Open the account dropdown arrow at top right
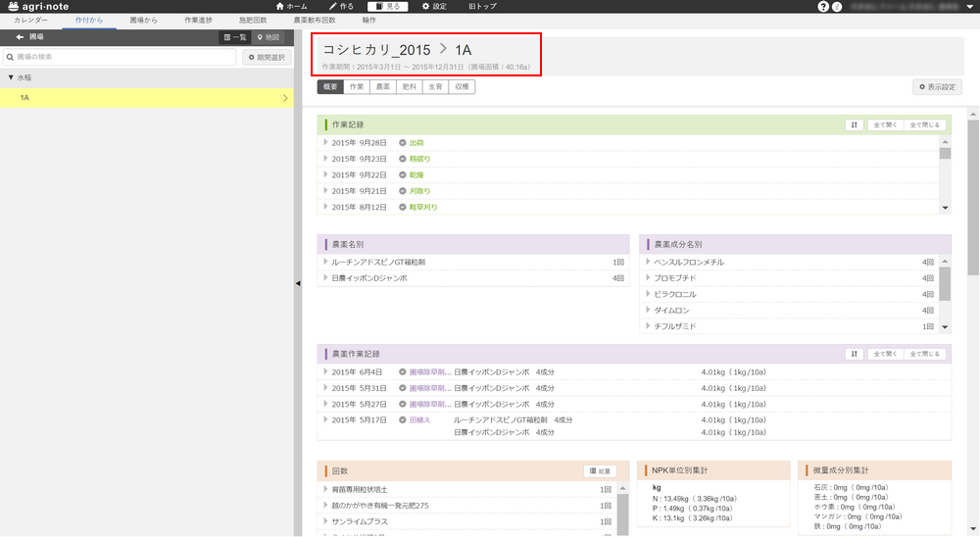This screenshot has width=980, height=537. pyautogui.click(x=968, y=7)
